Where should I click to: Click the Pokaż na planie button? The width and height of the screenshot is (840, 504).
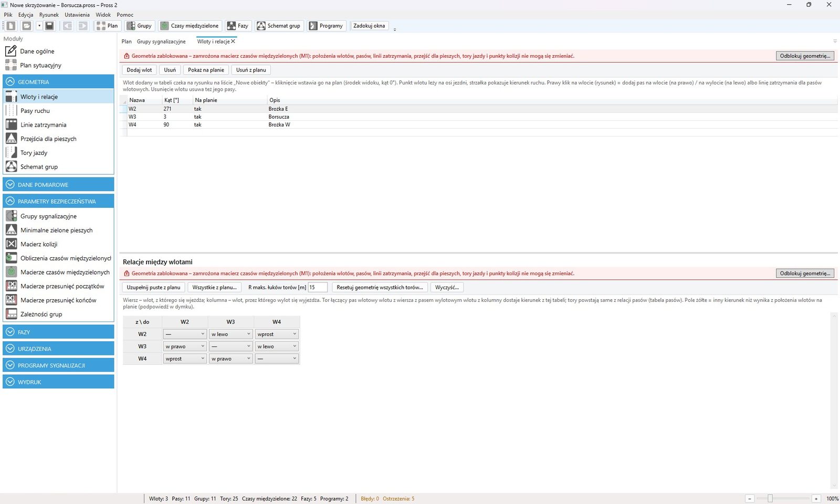[206, 70]
